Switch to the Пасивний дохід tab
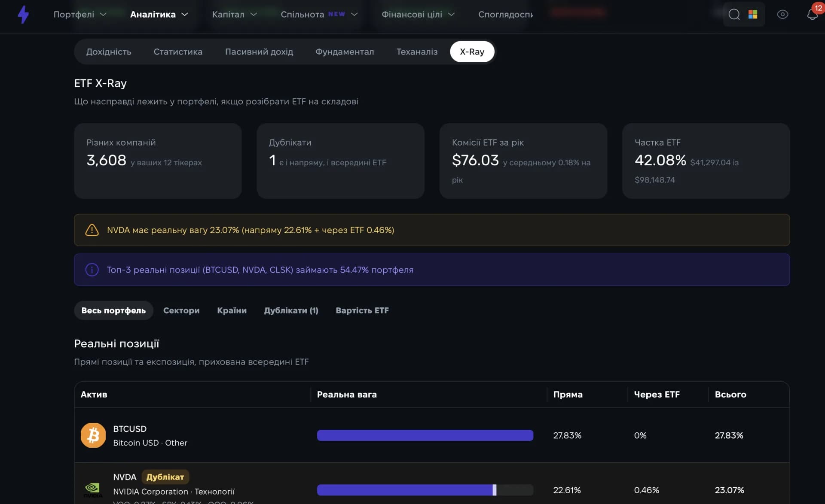 [x=259, y=52]
